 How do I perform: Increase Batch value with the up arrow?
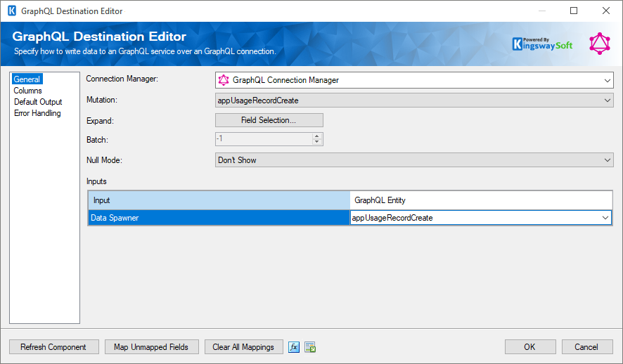click(x=317, y=136)
